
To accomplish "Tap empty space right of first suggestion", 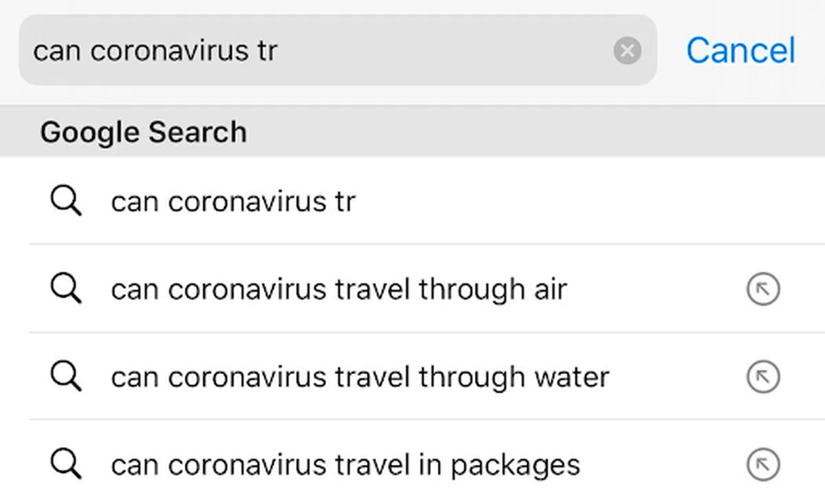I will (584, 202).
